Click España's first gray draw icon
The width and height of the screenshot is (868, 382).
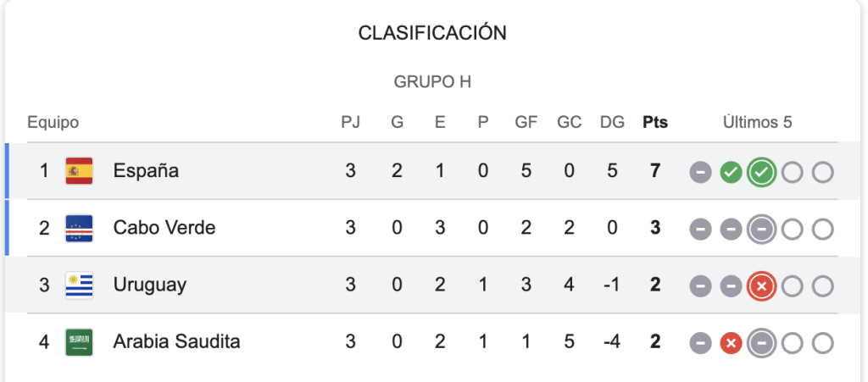click(x=700, y=173)
